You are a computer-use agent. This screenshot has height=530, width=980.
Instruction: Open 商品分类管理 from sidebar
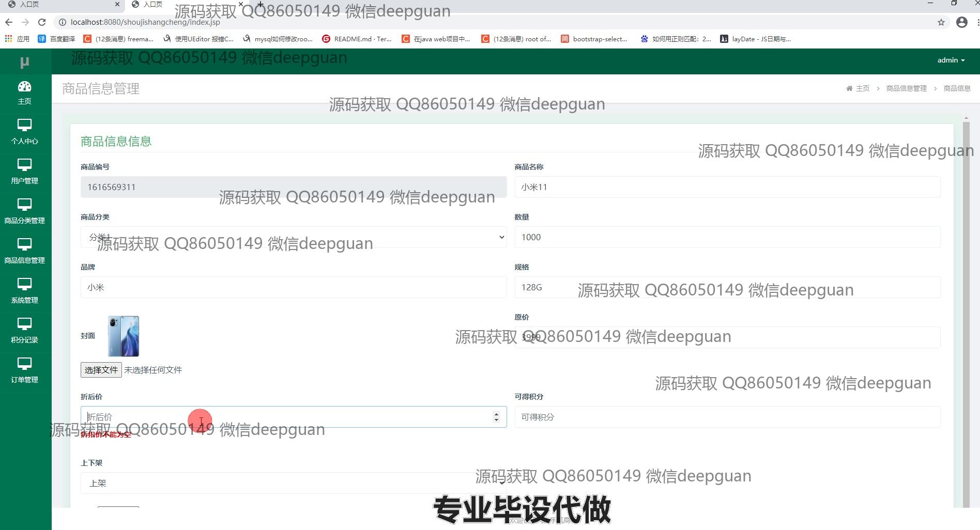click(x=25, y=212)
